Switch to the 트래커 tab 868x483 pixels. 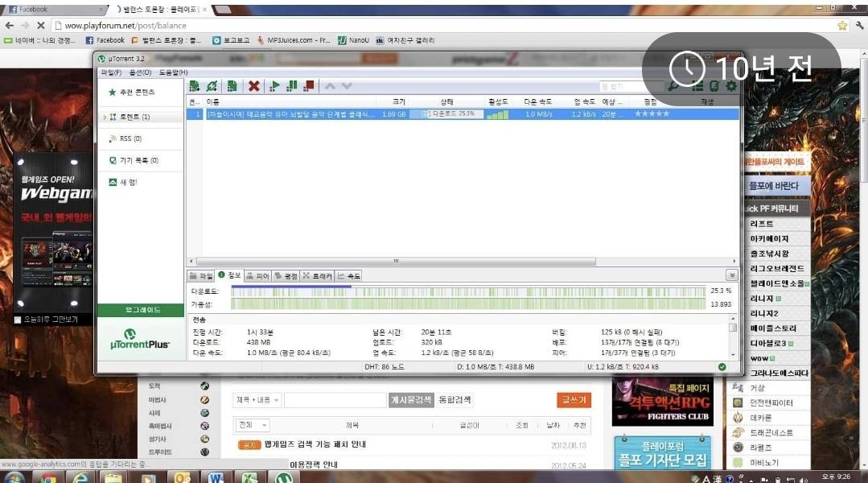pyautogui.click(x=317, y=276)
